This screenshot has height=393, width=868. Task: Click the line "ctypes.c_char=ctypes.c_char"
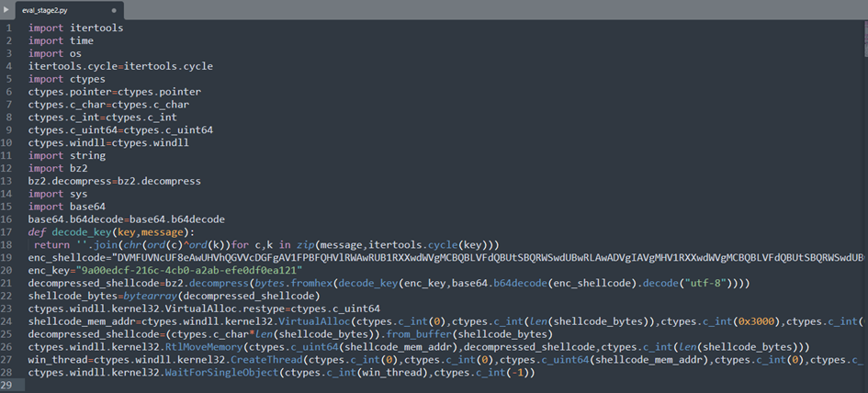coord(108,104)
